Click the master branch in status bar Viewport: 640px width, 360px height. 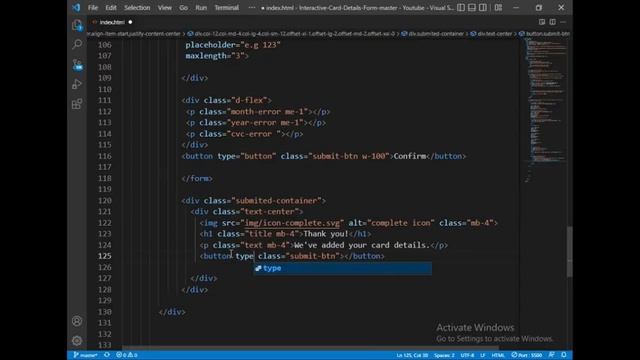[85, 355]
